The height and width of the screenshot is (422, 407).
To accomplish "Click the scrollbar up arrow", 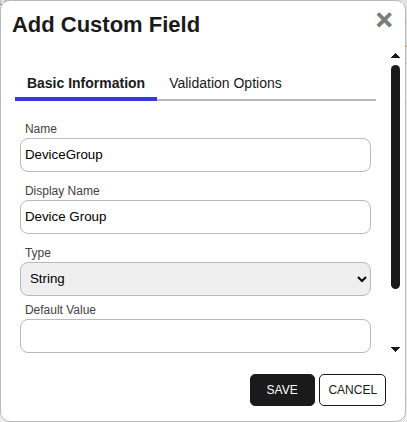I will (x=395, y=56).
